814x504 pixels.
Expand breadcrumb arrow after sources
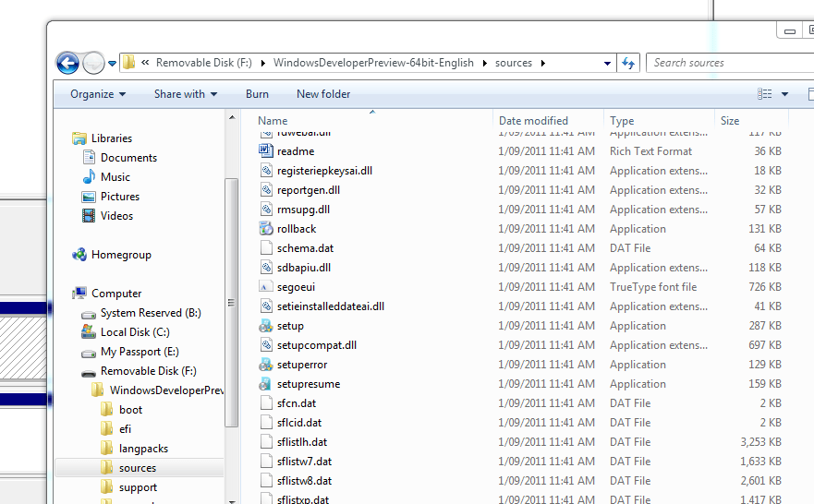543,63
